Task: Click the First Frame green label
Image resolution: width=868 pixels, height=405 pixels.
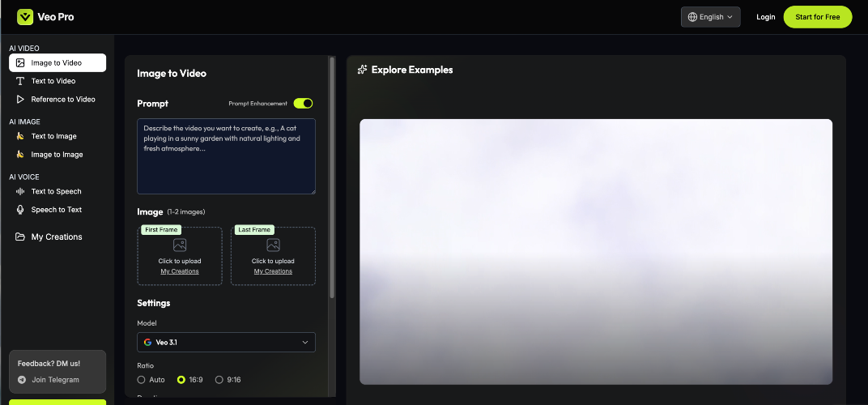Action: 161,229
